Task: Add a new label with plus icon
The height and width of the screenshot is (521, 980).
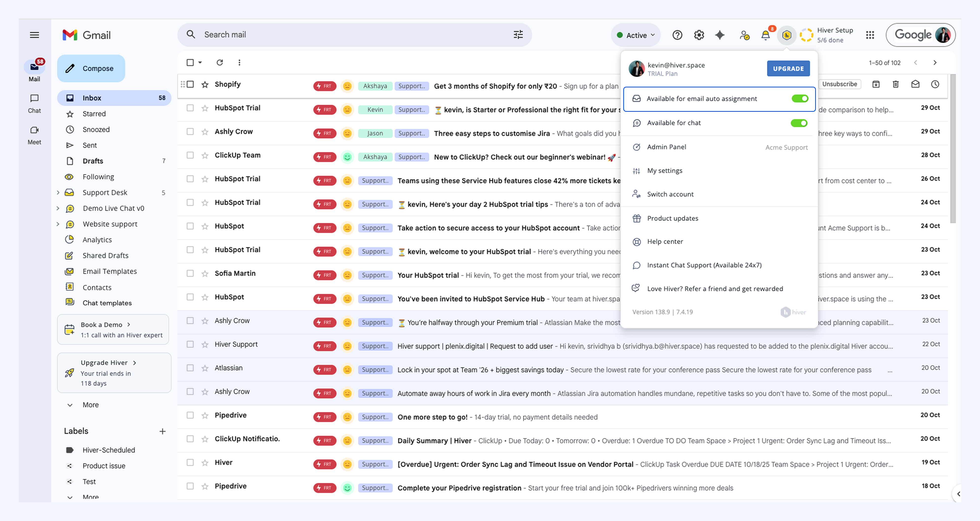Action: point(162,431)
